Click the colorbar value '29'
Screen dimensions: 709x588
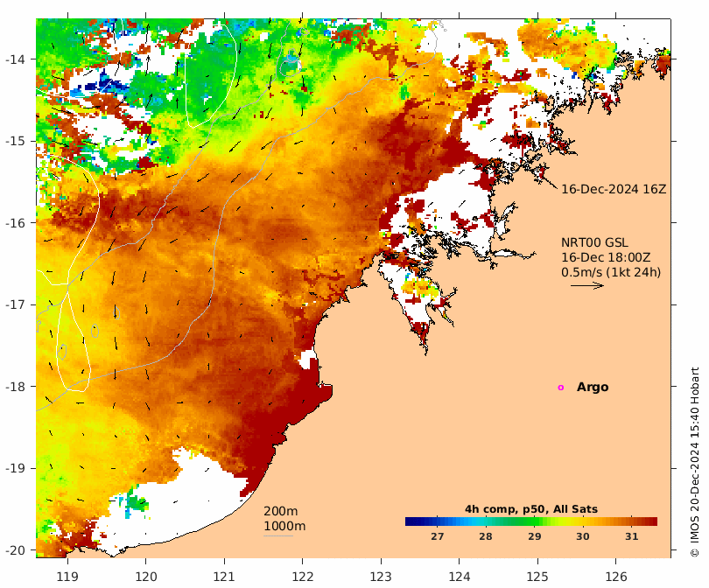(535, 536)
